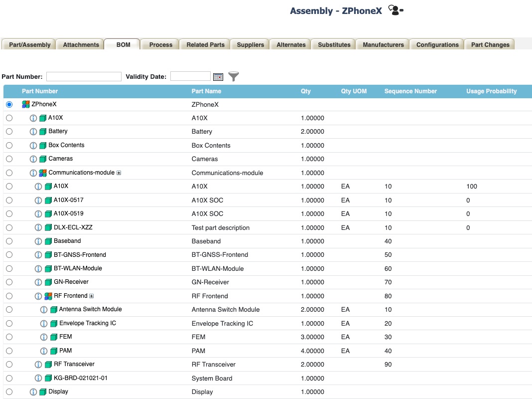
Task: Switch to the Suppliers tab
Action: tap(250, 44)
